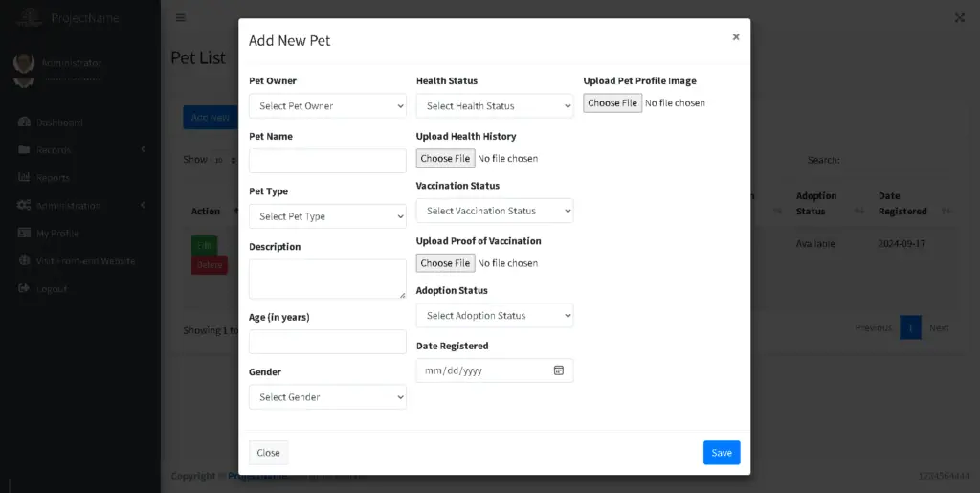Click the Date Registered date field
This screenshot has width=980, height=493.
click(495, 370)
